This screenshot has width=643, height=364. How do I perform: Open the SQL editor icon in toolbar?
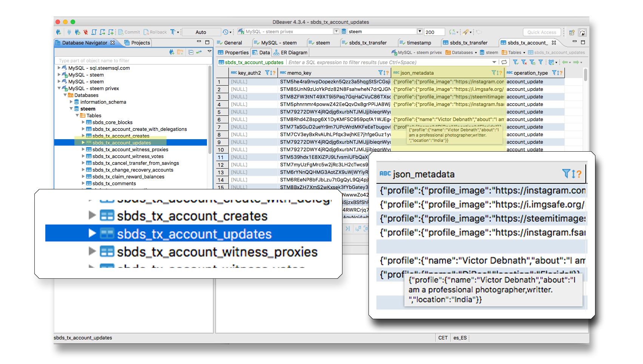94,32
